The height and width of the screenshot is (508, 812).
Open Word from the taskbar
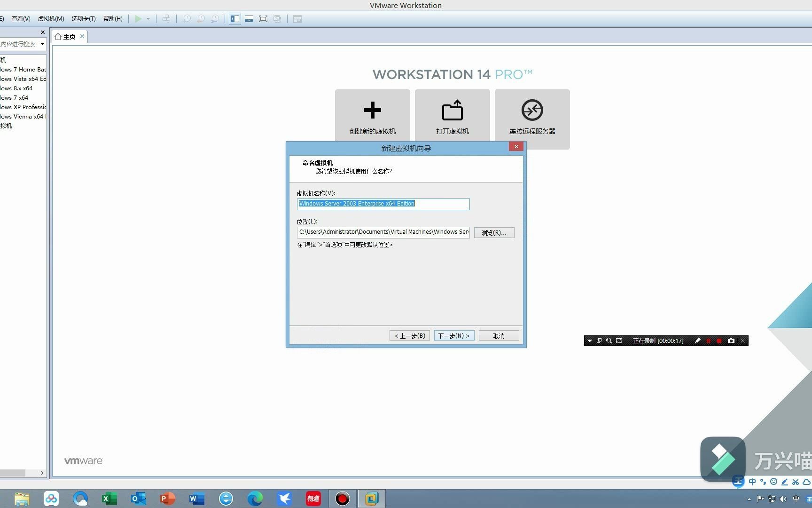pyautogui.click(x=196, y=499)
